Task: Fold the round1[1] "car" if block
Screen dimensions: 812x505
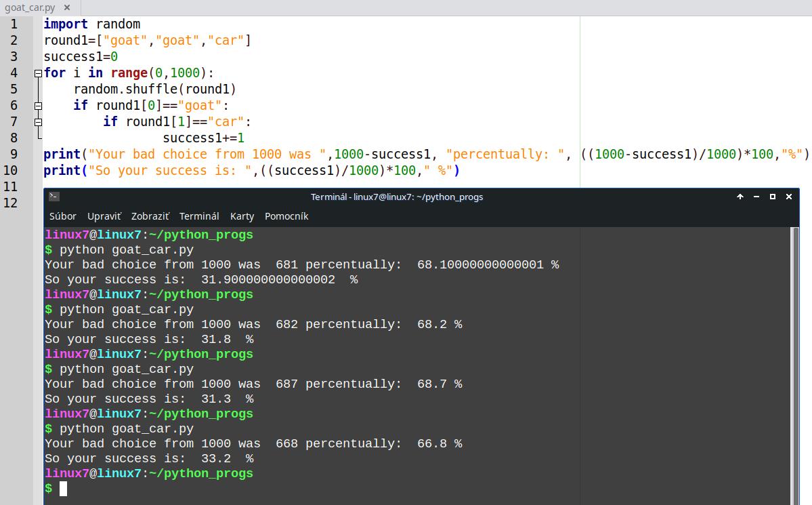Action: 39,122
